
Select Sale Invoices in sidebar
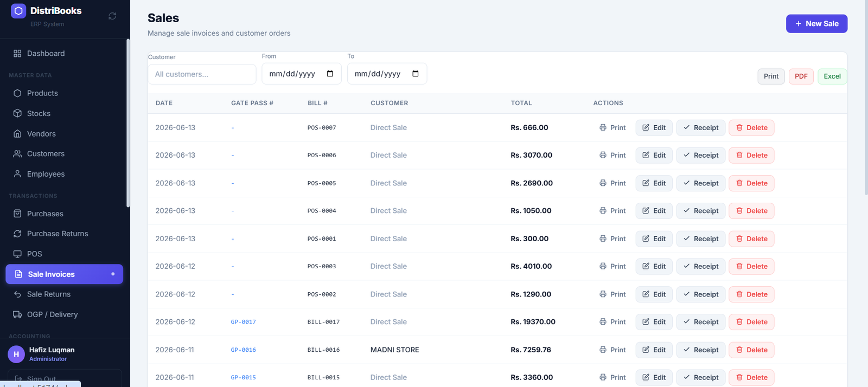pyautogui.click(x=64, y=274)
